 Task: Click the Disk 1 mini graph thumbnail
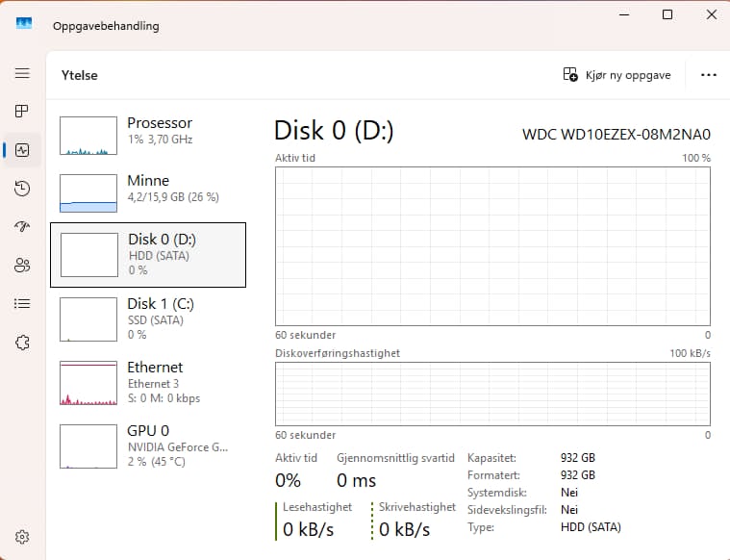[88, 319]
